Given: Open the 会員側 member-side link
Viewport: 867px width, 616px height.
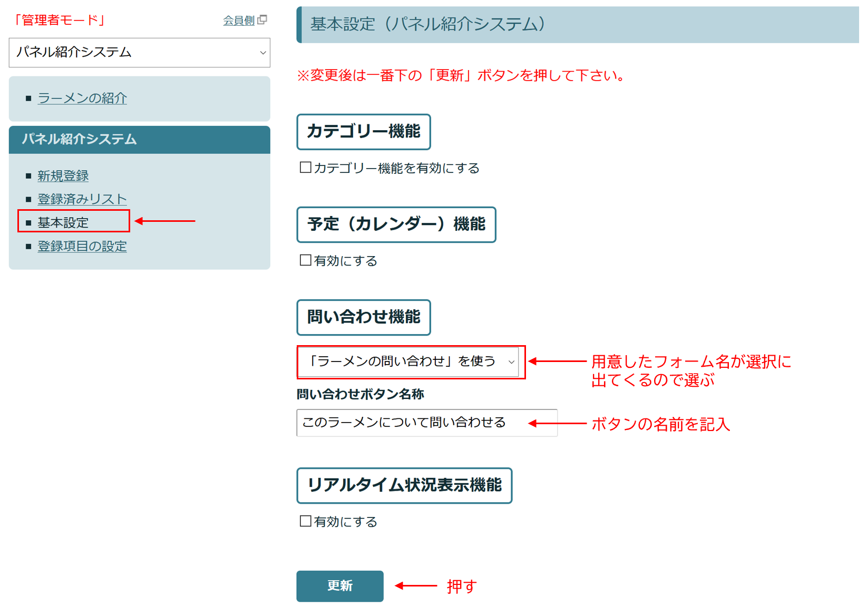Looking at the screenshot, I should coord(239,21).
